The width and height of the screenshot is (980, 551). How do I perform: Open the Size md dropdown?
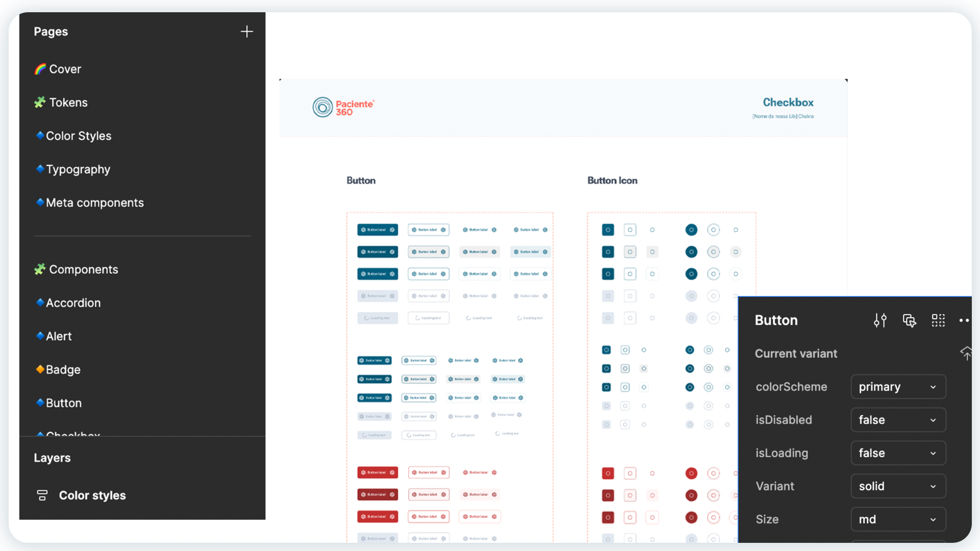tap(898, 519)
